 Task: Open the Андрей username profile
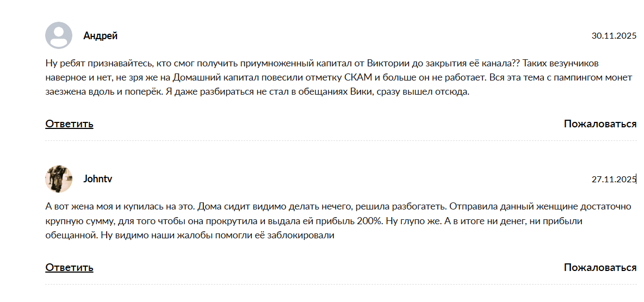[101, 36]
